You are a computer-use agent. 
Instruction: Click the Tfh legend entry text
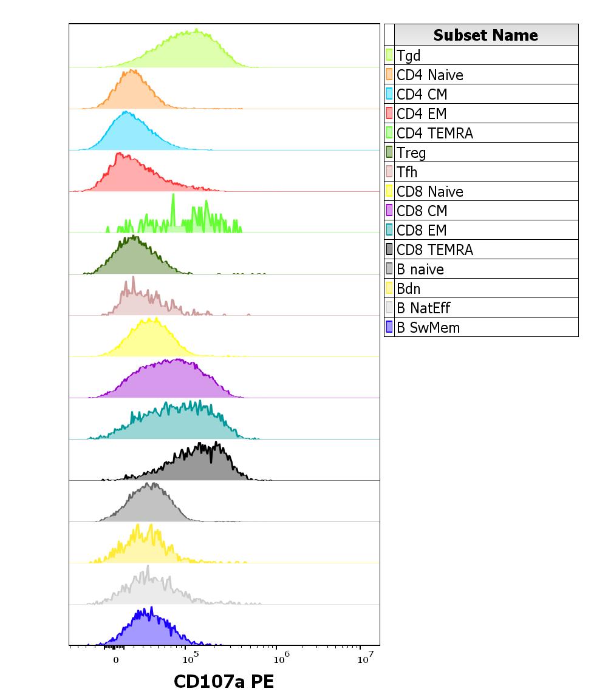point(407,172)
